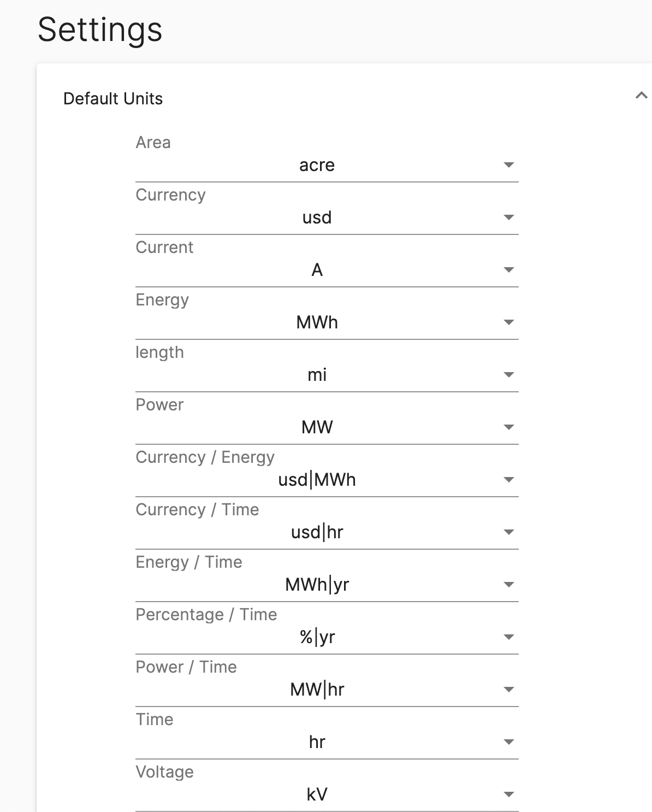Image resolution: width=652 pixels, height=812 pixels.
Task: Open the Percentage / Time dropdown
Action: [x=327, y=637]
